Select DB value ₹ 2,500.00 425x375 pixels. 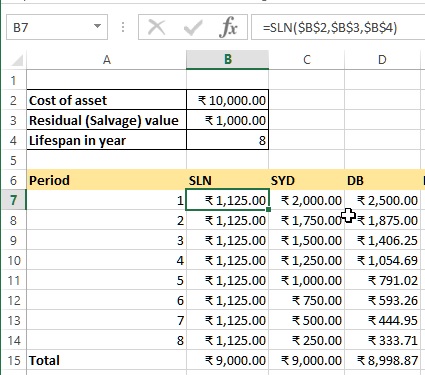tap(382, 200)
